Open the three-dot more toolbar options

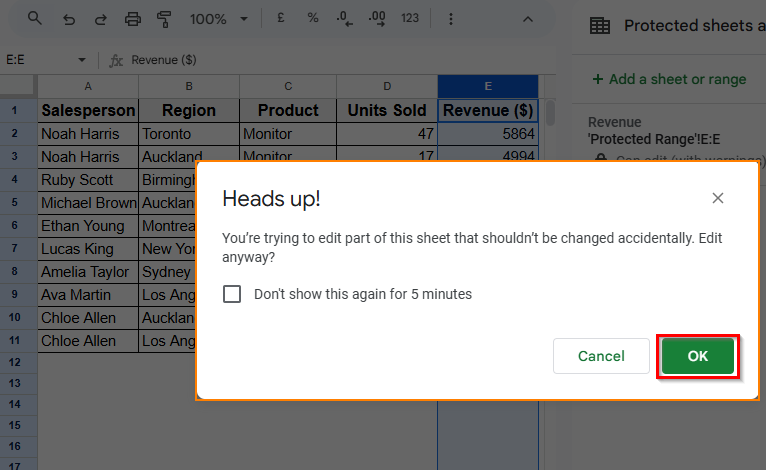(x=450, y=19)
